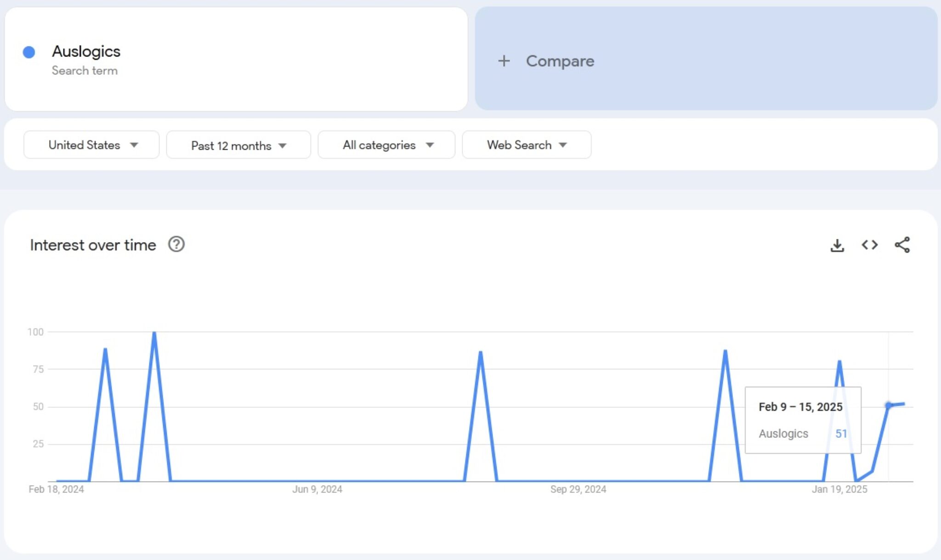This screenshot has height=560, width=941.
Task: Click the Interest over time heading
Action: [x=93, y=245]
